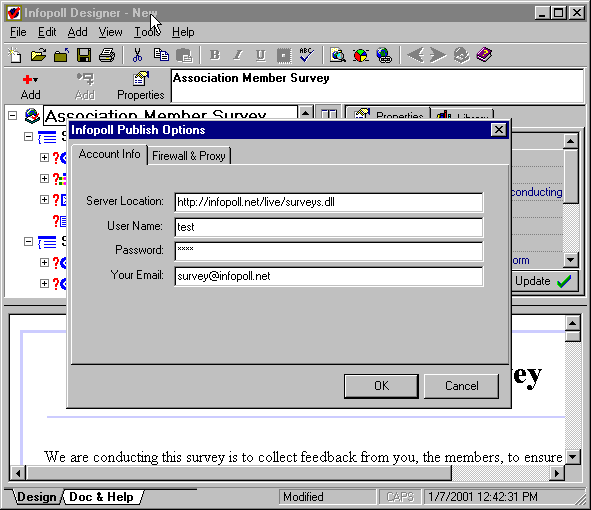Click properties panel scroll down arrow
The width and height of the screenshot is (591, 510).
pos(570,260)
